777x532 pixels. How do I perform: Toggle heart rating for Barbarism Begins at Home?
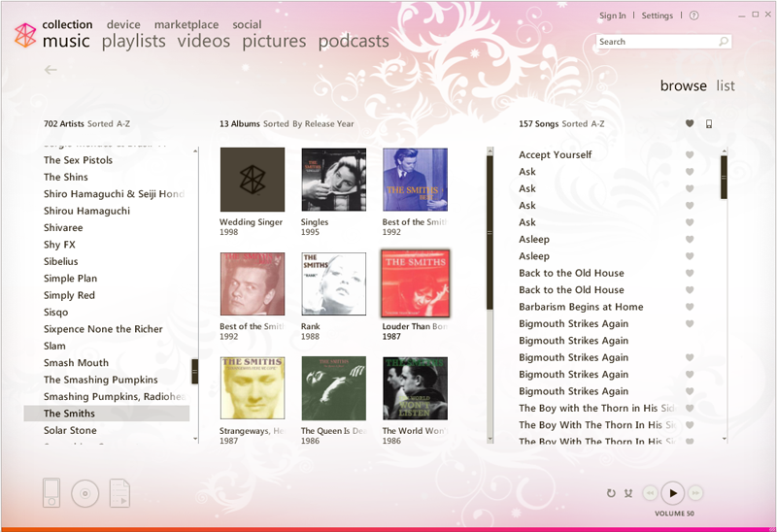point(690,307)
